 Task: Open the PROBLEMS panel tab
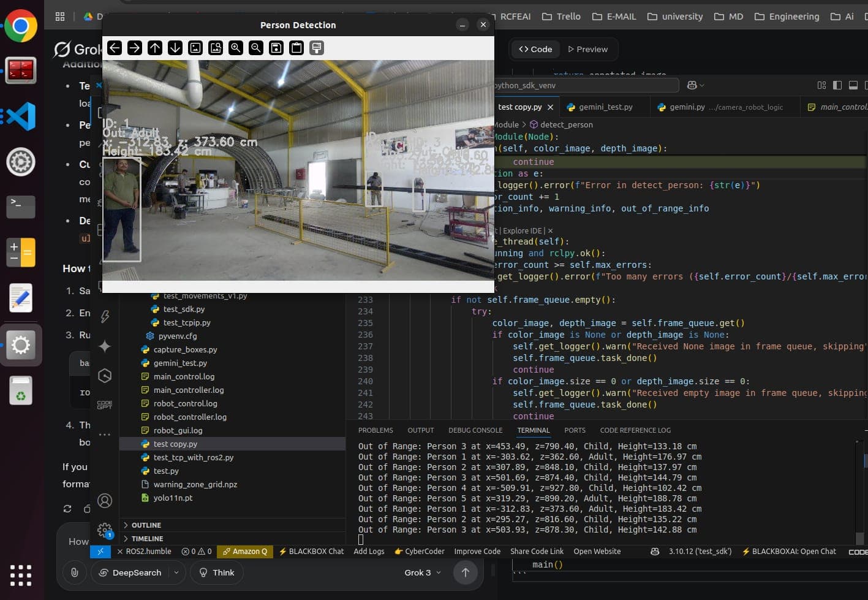click(x=376, y=430)
